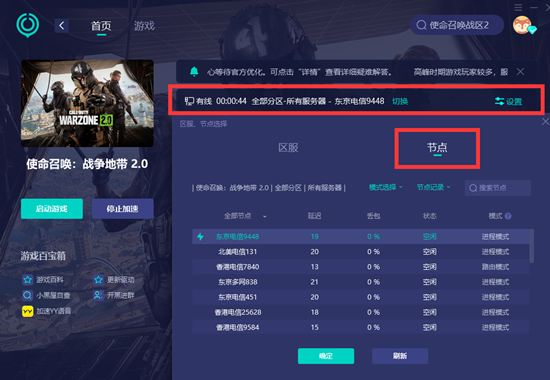Click the lightning bolt on 东京电信9448 row
Viewport: 550px width, 380px height.
[x=200, y=236]
